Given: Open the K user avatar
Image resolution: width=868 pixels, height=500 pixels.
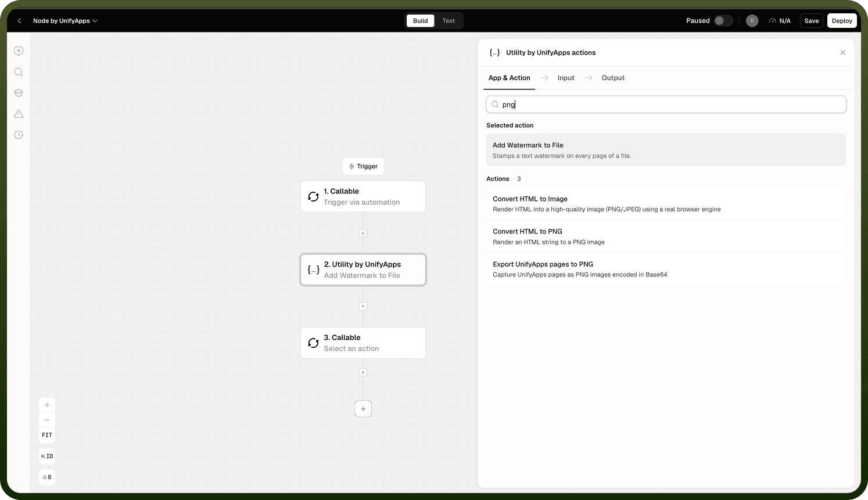Looking at the screenshot, I should [752, 21].
